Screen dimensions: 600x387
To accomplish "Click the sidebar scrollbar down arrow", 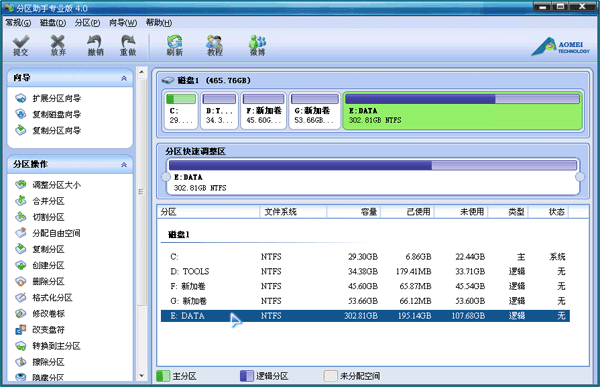I will coord(142,376).
